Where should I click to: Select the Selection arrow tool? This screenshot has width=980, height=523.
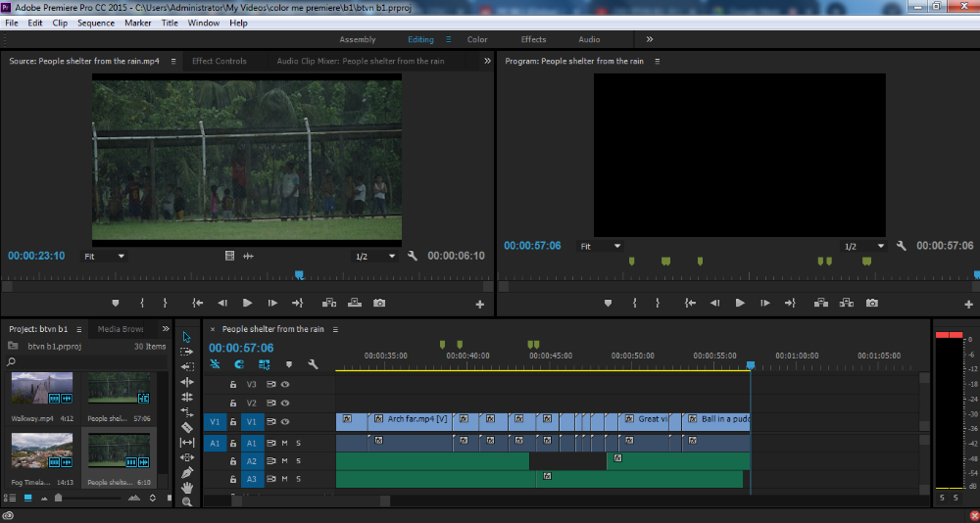(x=186, y=338)
